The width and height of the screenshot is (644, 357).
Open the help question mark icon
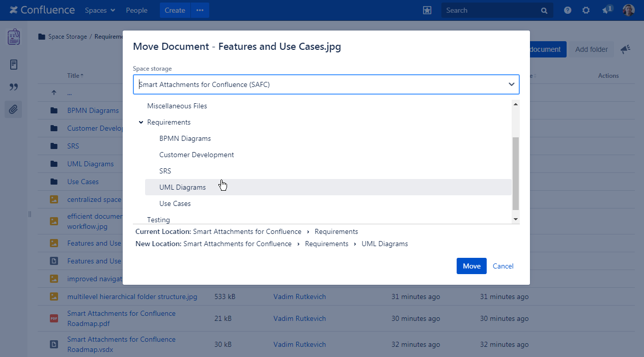tap(568, 10)
